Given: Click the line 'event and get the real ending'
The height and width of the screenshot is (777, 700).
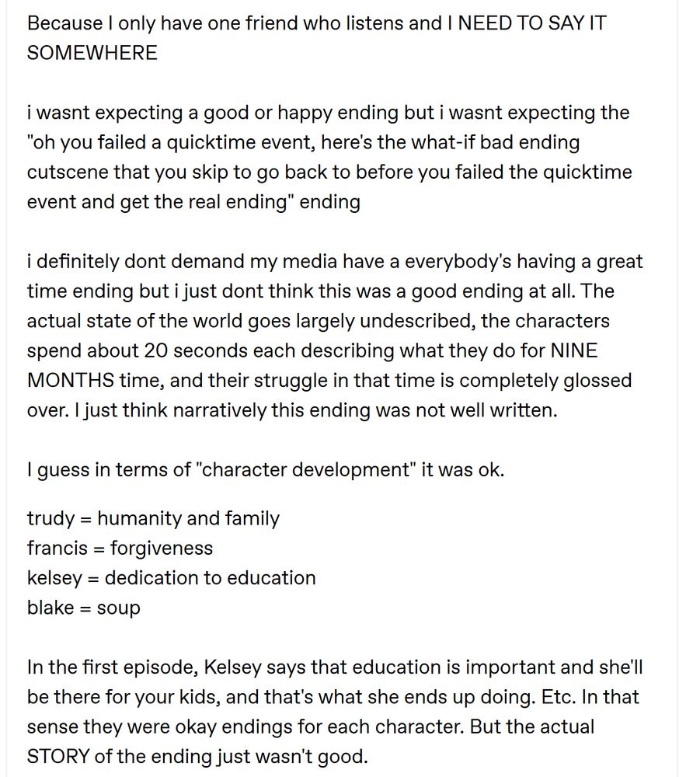Looking at the screenshot, I should [193, 202].
